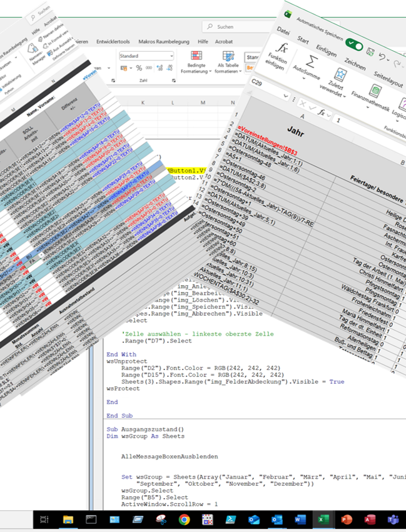The width and height of the screenshot is (406, 532).
Task: Click the Excel logo in tilted title bar
Action: [x=288, y=14]
